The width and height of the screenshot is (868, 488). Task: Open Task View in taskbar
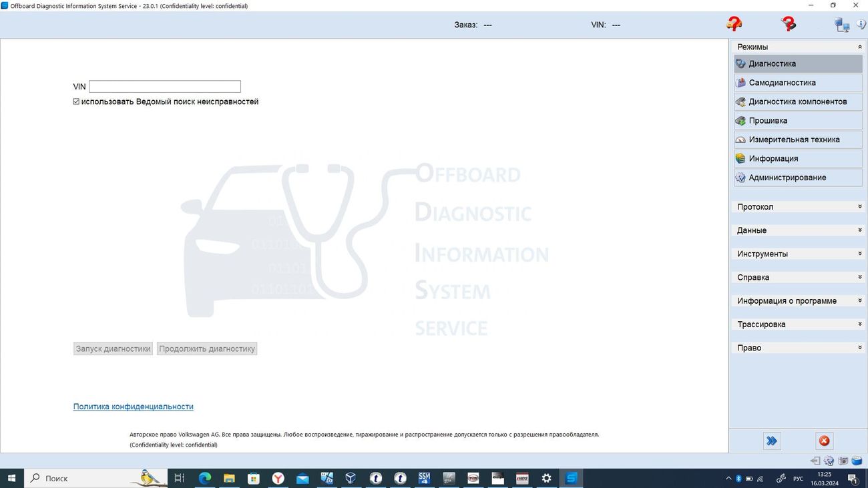(180, 478)
